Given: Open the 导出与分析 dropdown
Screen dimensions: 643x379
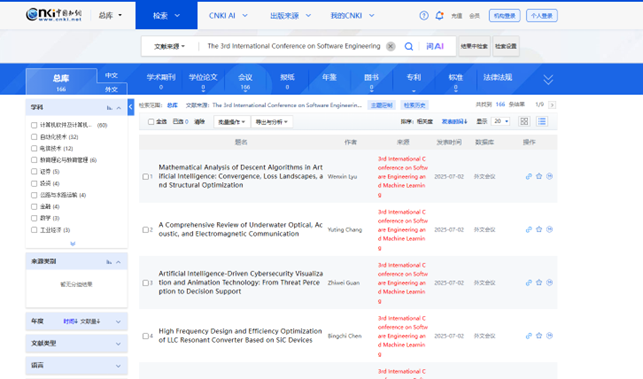Looking at the screenshot, I should click(272, 122).
